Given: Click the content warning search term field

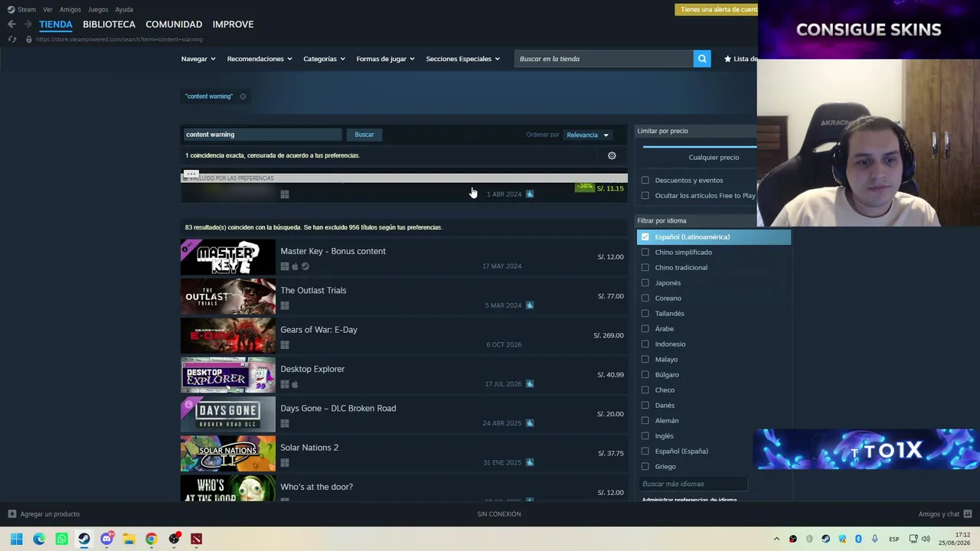Looking at the screenshot, I should [262, 135].
